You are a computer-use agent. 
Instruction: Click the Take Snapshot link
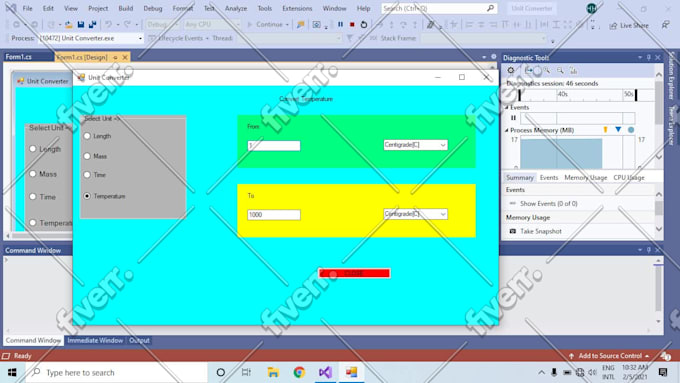[541, 231]
